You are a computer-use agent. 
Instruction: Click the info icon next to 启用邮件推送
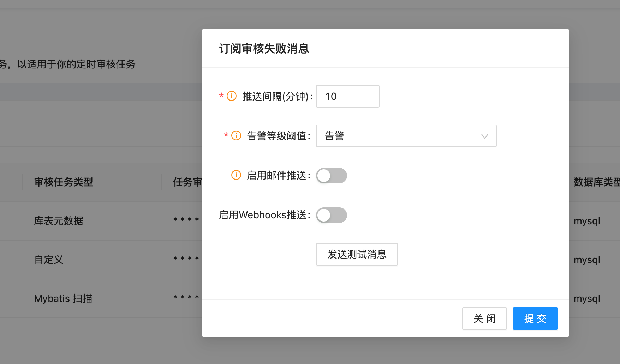(x=236, y=175)
